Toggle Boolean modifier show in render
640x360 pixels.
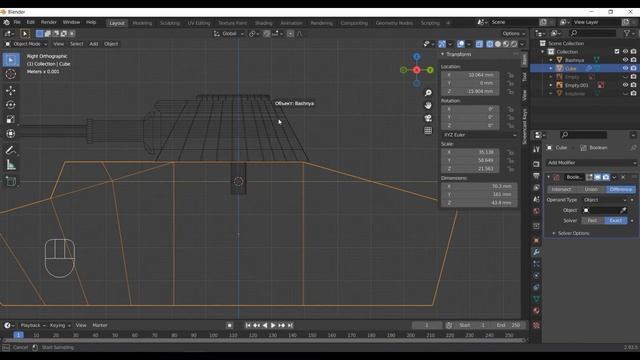click(606, 177)
